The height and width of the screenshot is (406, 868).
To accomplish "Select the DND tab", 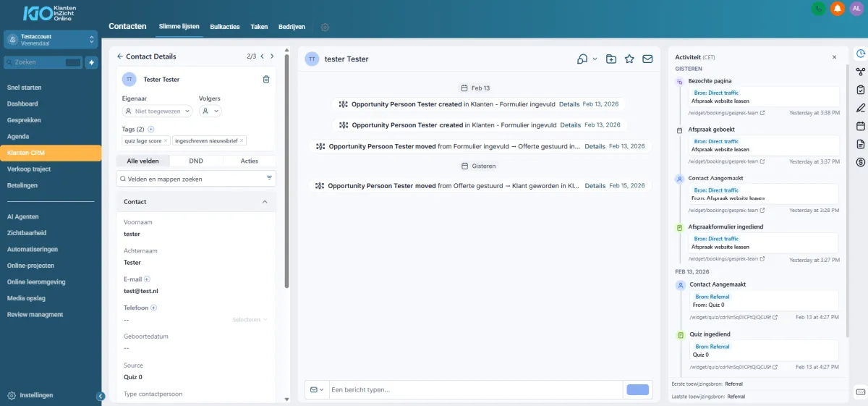I will pos(196,161).
